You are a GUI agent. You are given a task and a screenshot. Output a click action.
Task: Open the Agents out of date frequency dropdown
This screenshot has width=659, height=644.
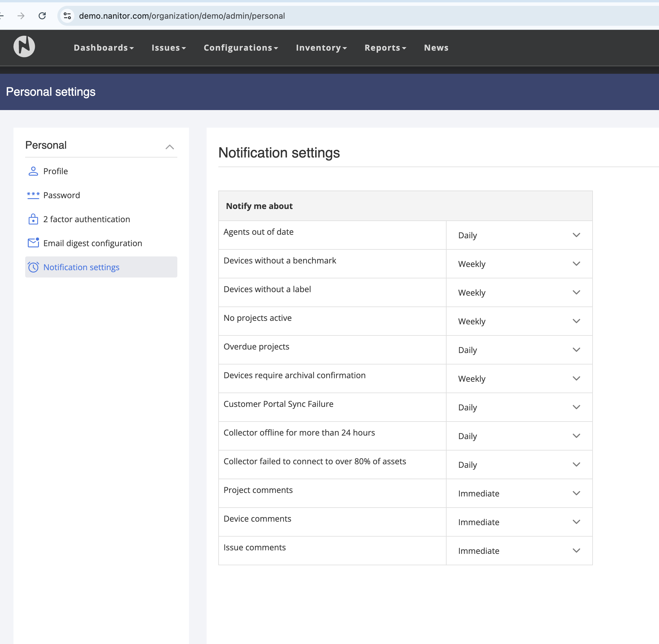519,235
